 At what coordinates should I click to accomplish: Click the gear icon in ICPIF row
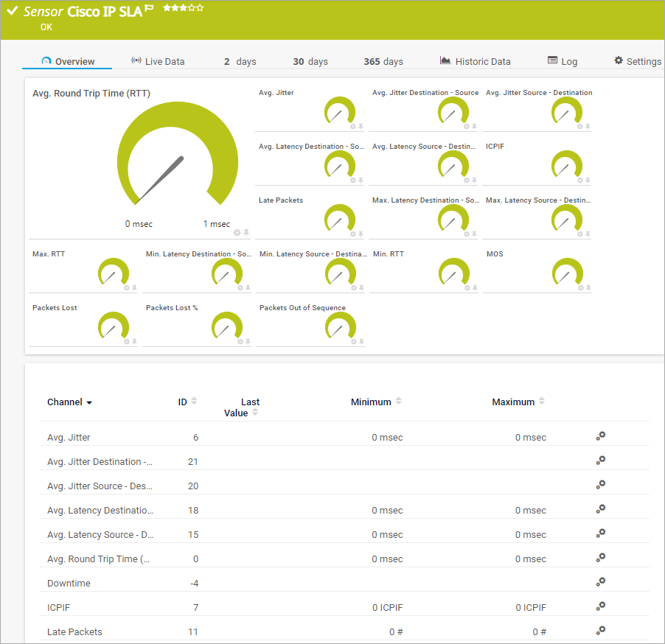600,606
